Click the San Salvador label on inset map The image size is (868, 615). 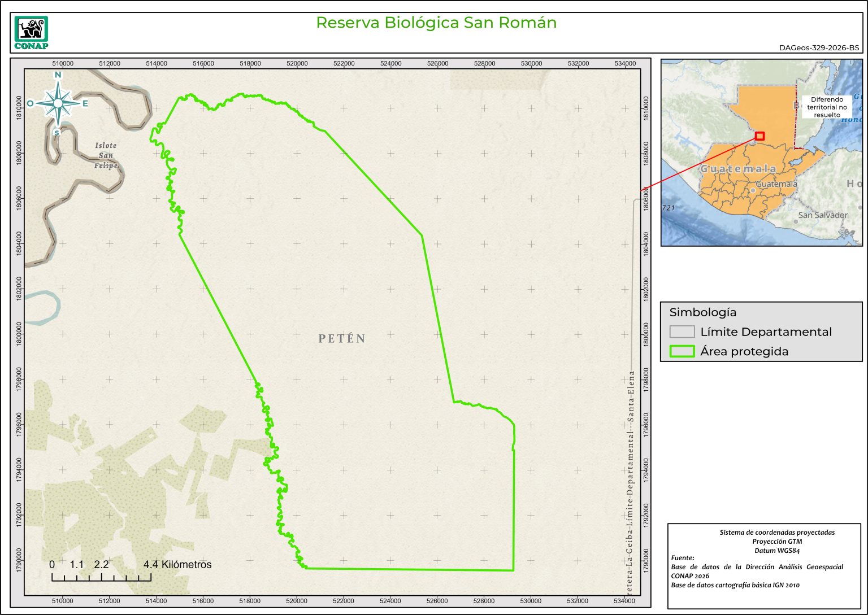coord(822,215)
